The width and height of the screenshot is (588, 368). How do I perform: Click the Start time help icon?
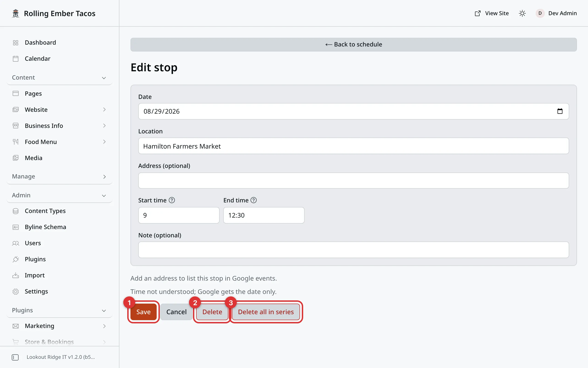(x=172, y=200)
